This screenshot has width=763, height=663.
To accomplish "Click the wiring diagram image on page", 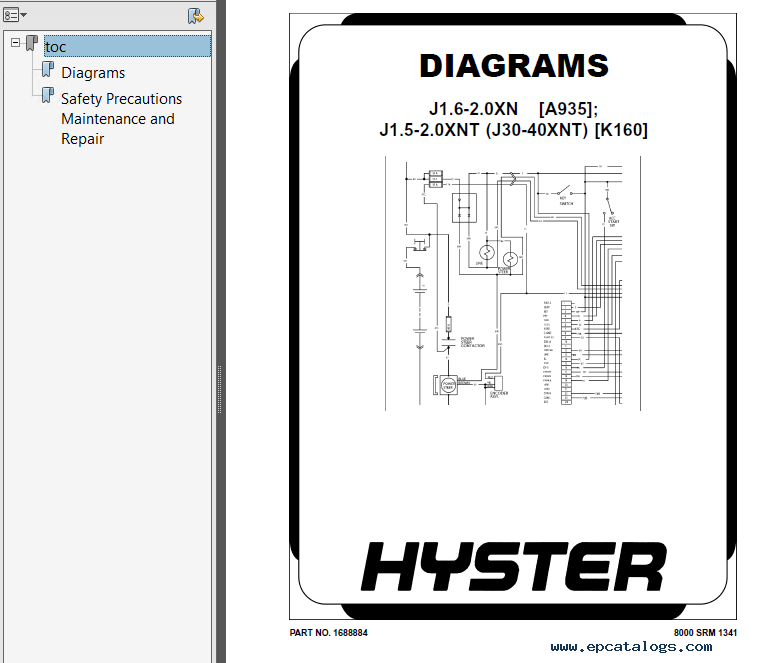I will (513, 283).
